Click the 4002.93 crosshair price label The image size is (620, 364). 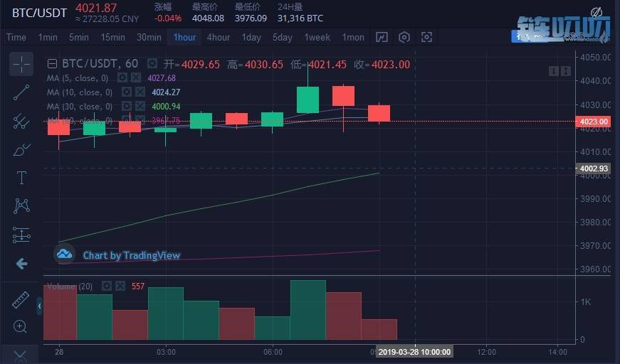593,168
